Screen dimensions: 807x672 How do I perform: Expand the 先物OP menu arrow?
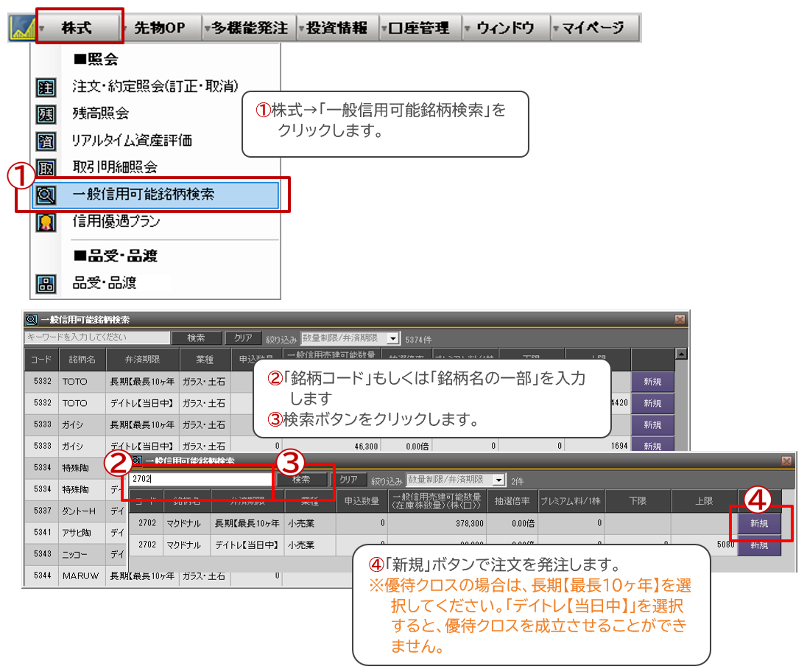125,28
